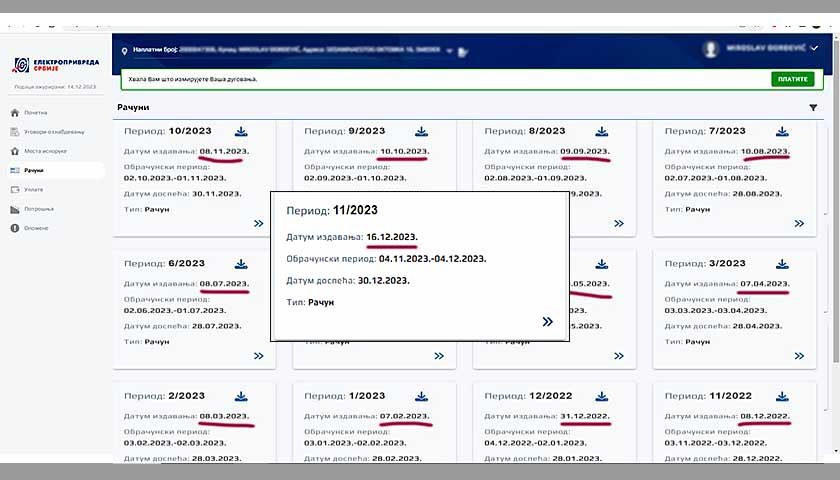Click the issue date 09.09.2023.

tap(585, 152)
